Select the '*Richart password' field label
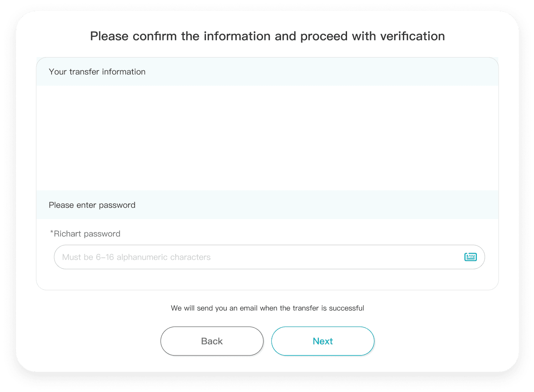This screenshot has width=534, height=392. 85,234
